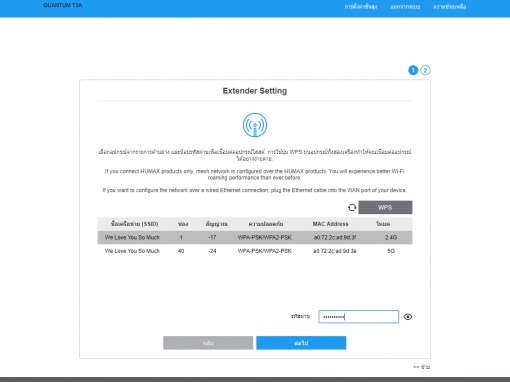The width and height of the screenshot is (510, 382).
Task: Open the middle top-bar menu link
Action: click(405, 7)
